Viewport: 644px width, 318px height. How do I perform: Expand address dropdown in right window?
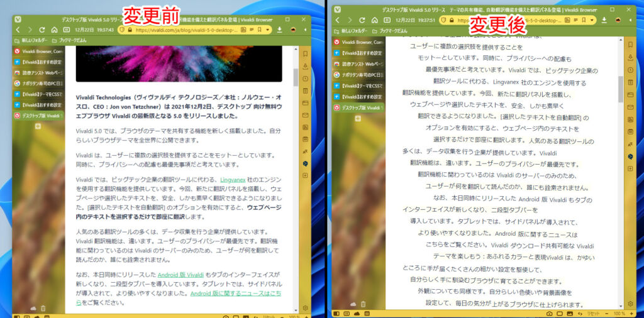pyautogui.click(x=592, y=20)
